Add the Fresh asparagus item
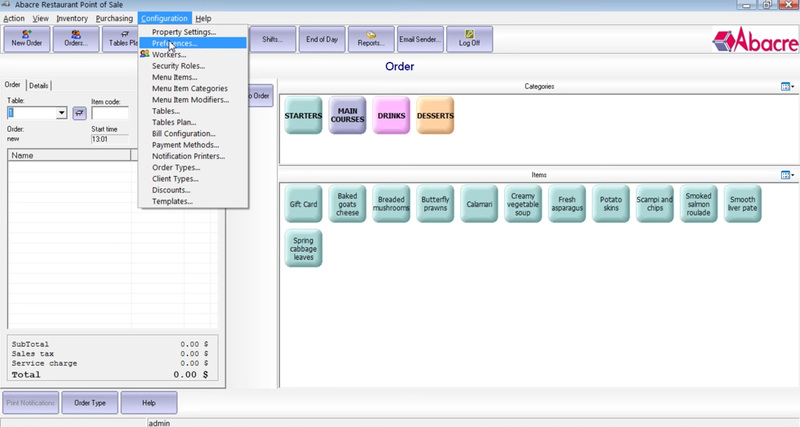The image size is (800, 427). point(567,204)
